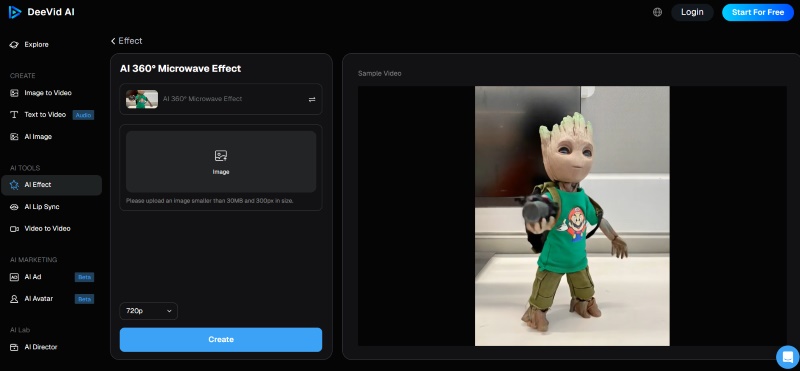Click the AI 360° Microwave Effect heading
Screen dimensions: 800x371
180,68
